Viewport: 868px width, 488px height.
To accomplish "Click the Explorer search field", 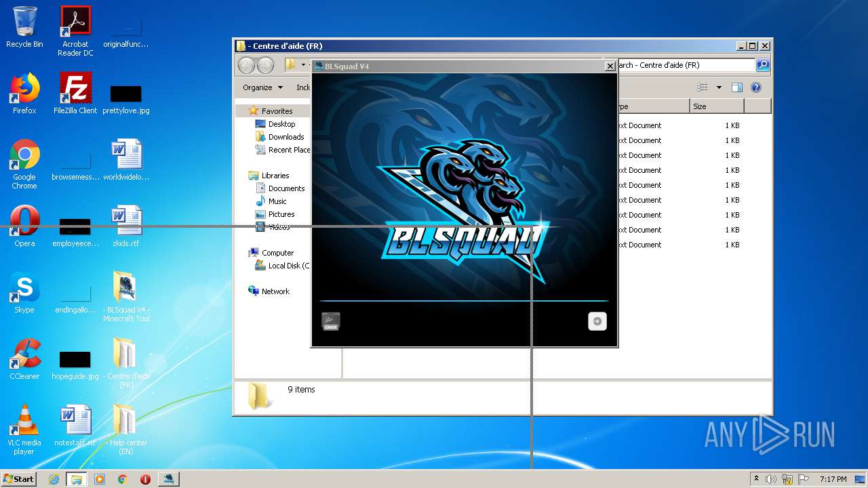I will (685, 65).
